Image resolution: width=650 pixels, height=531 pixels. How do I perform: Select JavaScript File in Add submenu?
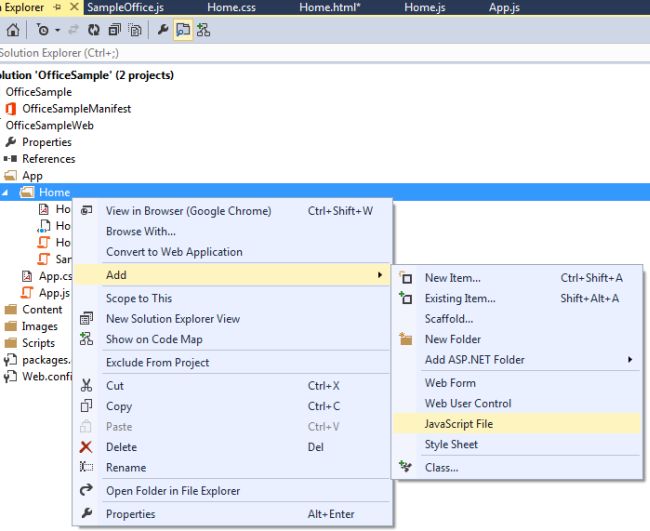(x=517, y=424)
